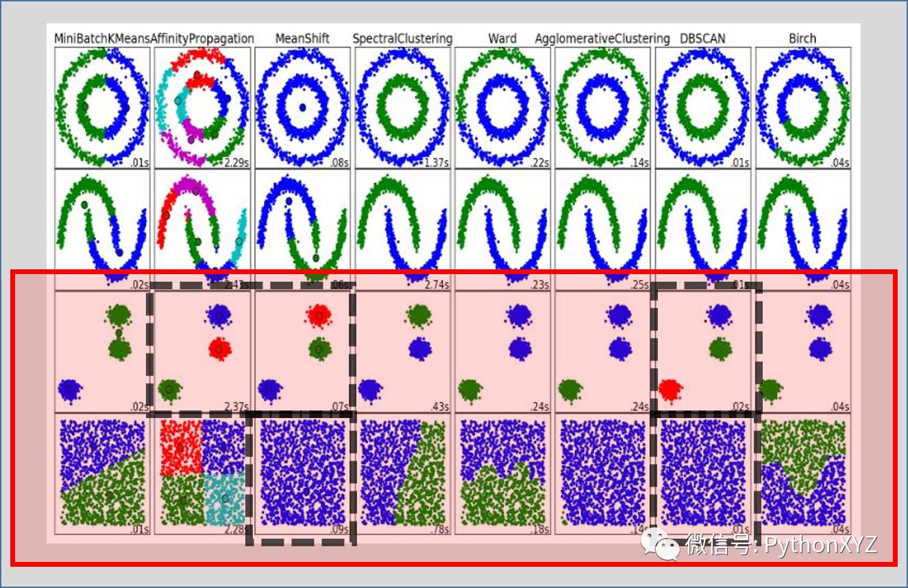
Task: Select the DBSCAN uniform square plot
Action: click(703, 474)
